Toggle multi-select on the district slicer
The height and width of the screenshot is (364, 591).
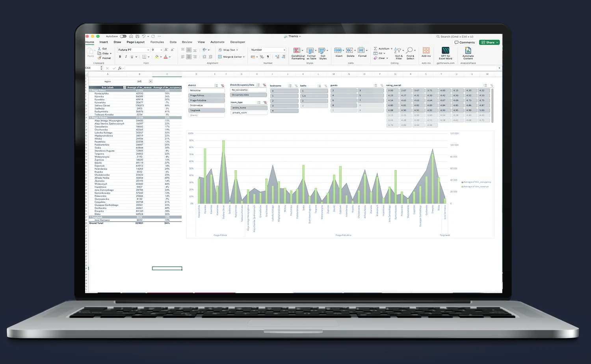[216, 85]
